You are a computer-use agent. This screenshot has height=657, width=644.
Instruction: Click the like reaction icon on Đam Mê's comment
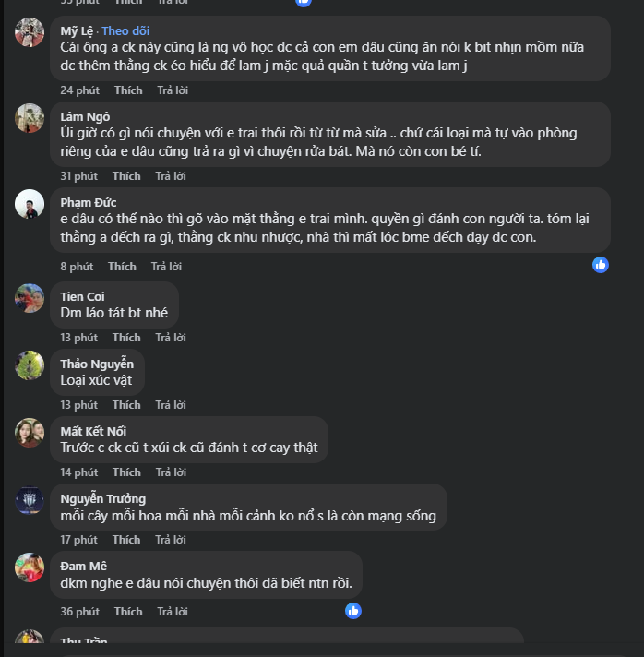[352, 610]
